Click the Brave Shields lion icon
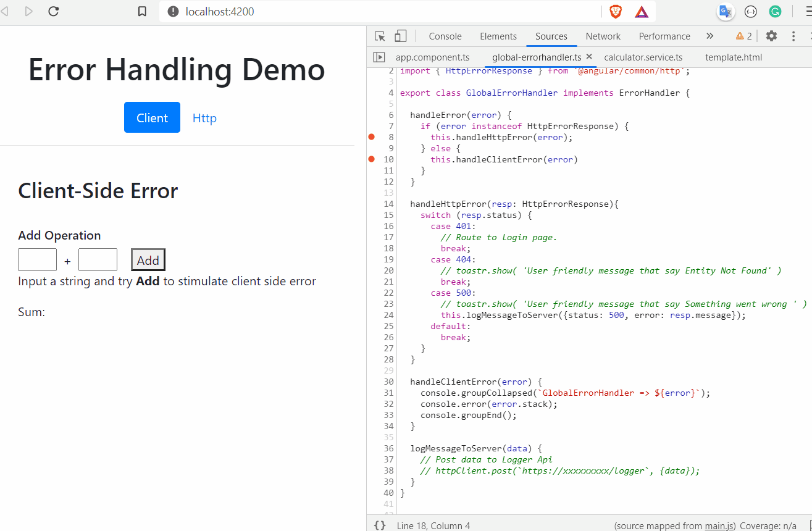 click(x=616, y=12)
